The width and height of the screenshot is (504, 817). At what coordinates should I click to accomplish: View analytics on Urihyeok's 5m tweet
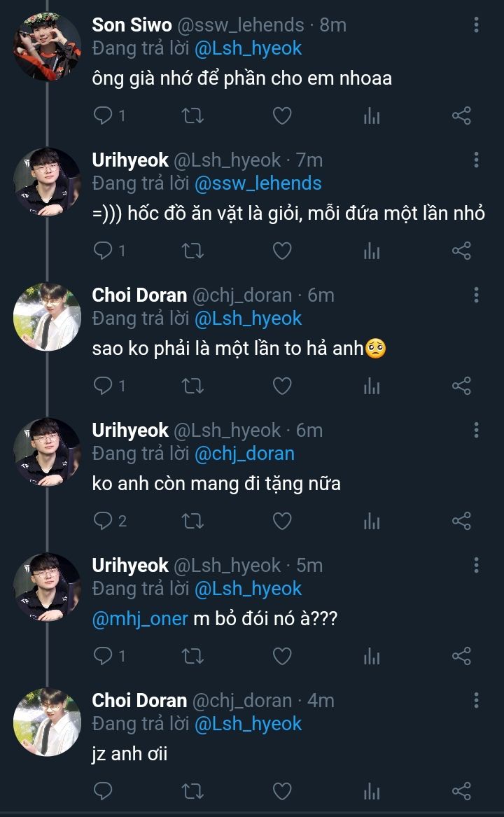pyautogui.click(x=372, y=656)
